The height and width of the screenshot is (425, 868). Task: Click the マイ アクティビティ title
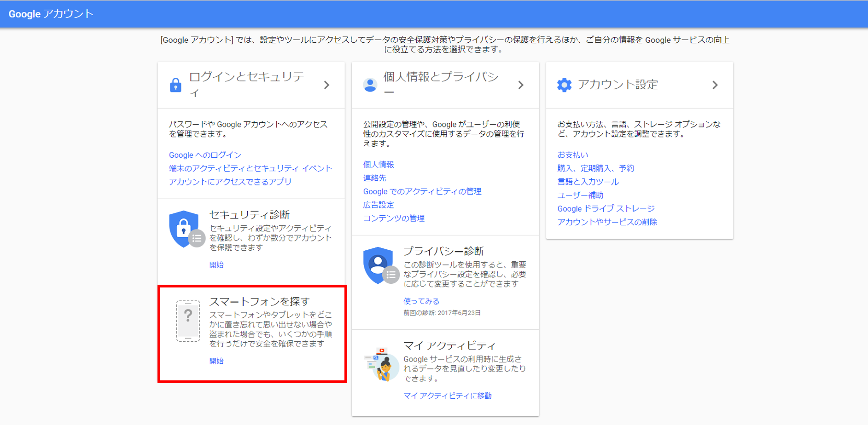point(449,345)
